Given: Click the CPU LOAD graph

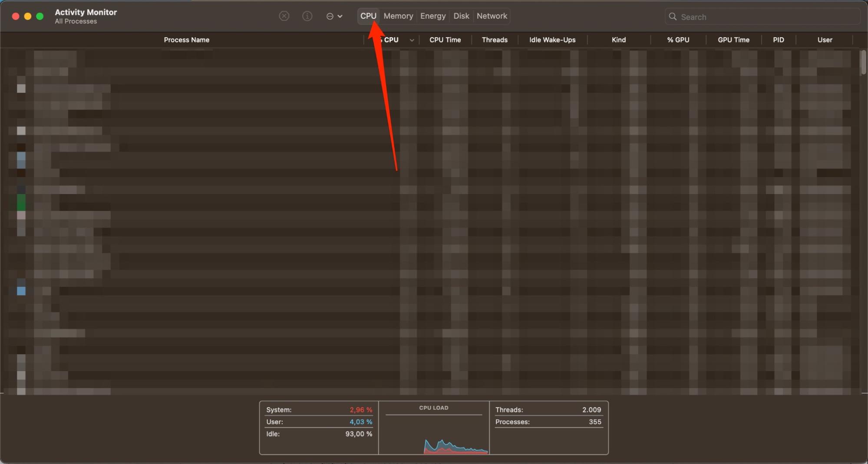Looking at the screenshot, I should 434,428.
